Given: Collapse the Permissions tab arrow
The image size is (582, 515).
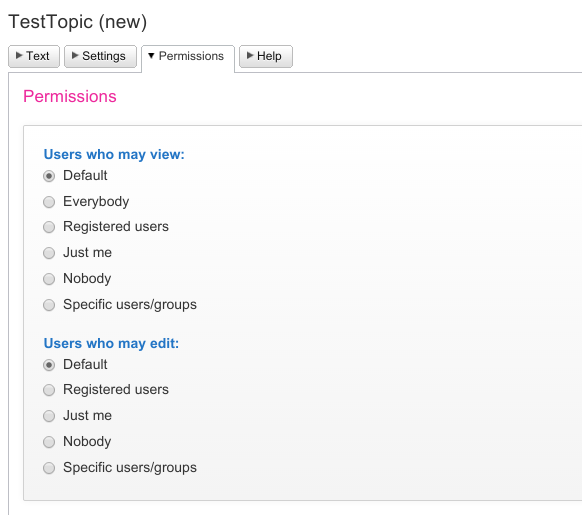Looking at the screenshot, I should pyautogui.click(x=151, y=56).
